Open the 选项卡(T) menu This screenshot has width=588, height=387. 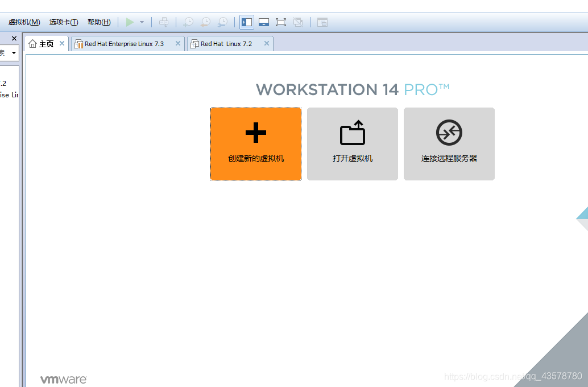64,22
